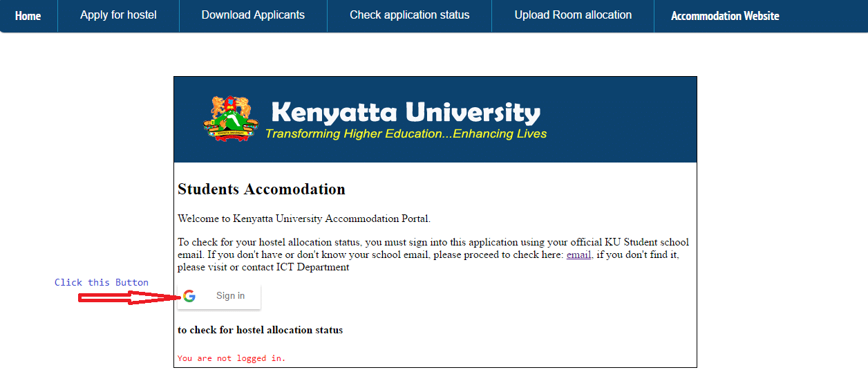Visit the Accommodation Website nav link

click(725, 16)
